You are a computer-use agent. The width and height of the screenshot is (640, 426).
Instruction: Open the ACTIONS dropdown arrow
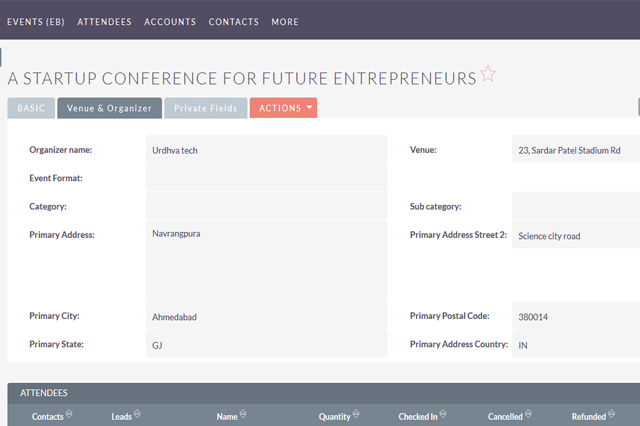pyautogui.click(x=310, y=108)
